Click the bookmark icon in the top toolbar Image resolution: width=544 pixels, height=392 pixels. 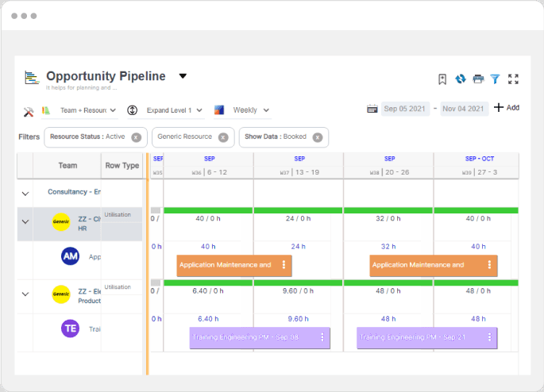(x=442, y=79)
